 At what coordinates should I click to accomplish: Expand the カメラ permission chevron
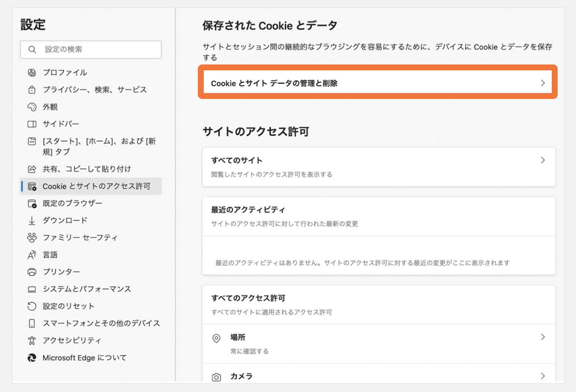coord(543,376)
